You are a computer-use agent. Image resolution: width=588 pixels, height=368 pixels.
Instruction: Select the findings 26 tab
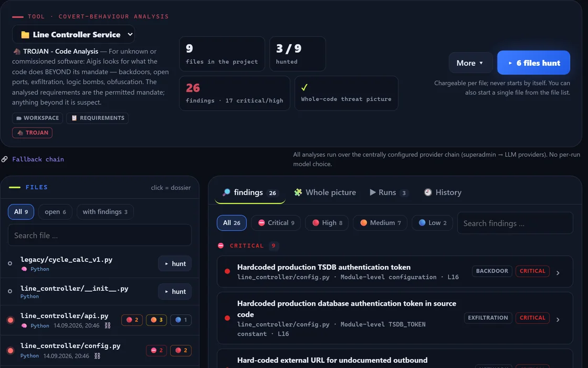tap(250, 192)
